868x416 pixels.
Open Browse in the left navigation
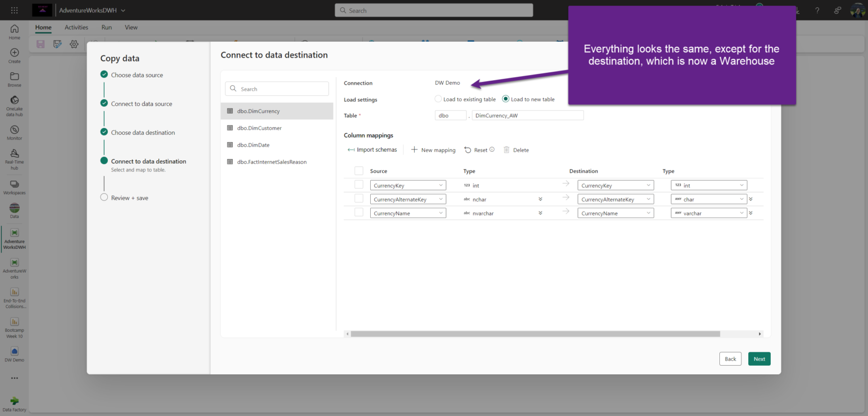click(14, 80)
